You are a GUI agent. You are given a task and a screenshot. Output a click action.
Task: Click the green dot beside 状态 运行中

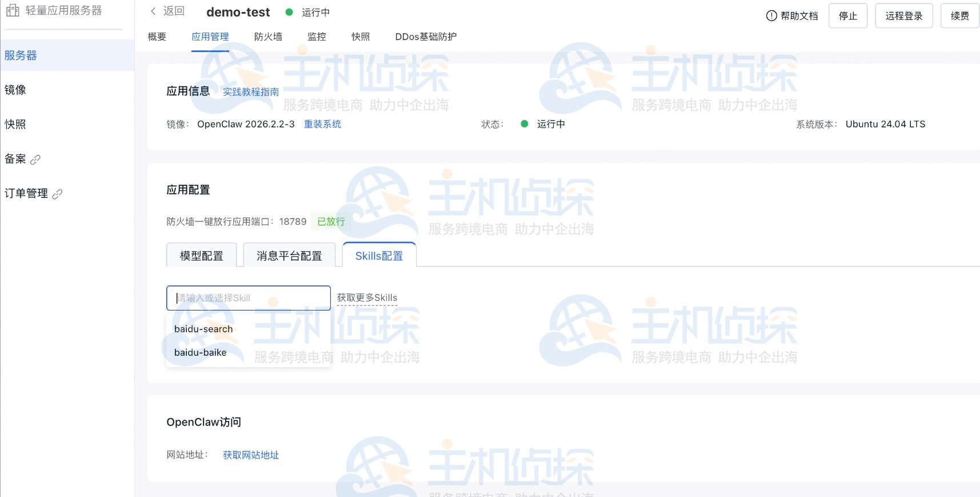(x=525, y=124)
